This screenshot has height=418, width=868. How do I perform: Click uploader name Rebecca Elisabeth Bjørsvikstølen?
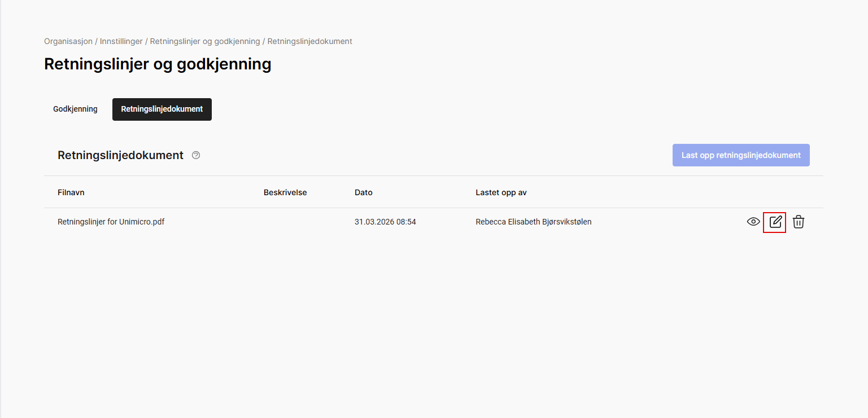click(x=533, y=222)
